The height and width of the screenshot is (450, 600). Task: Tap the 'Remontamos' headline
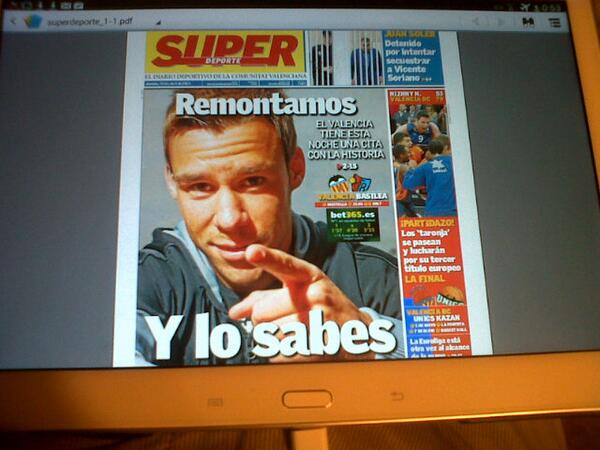pyautogui.click(x=266, y=105)
